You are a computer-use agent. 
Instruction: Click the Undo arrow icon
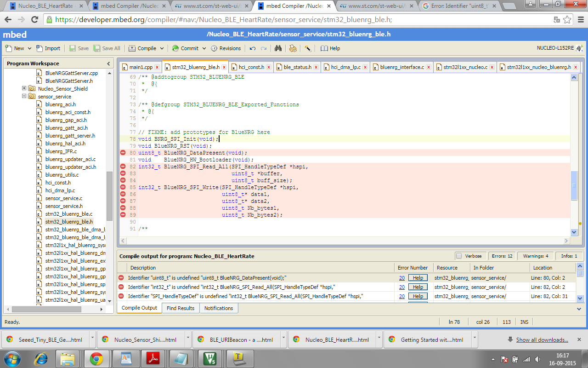(x=253, y=48)
